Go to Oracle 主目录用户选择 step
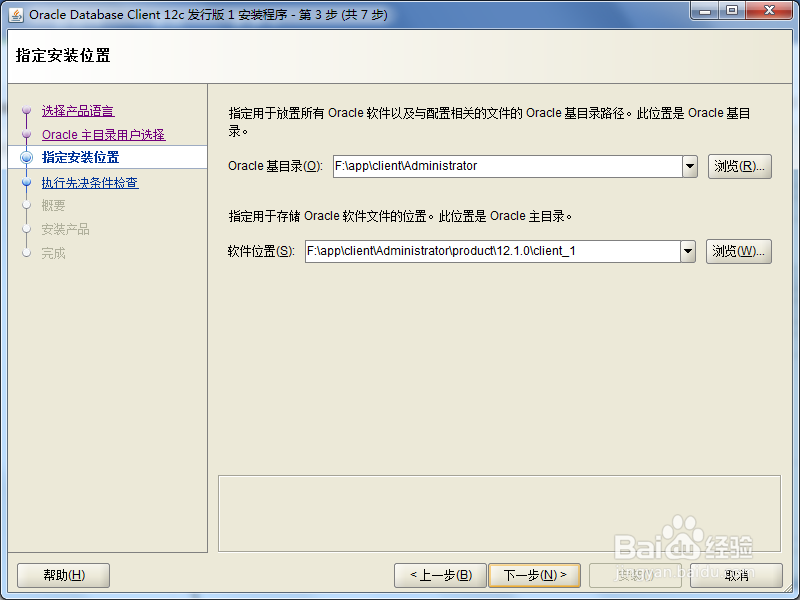This screenshot has width=800, height=600. click(x=104, y=135)
